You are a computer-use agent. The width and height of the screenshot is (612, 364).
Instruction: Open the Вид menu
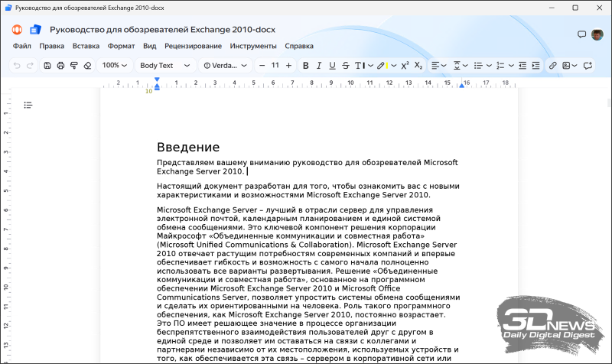click(x=149, y=46)
